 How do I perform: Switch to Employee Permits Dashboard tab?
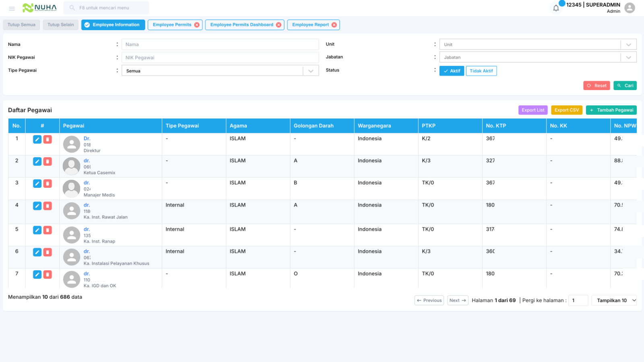coord(242,25)
